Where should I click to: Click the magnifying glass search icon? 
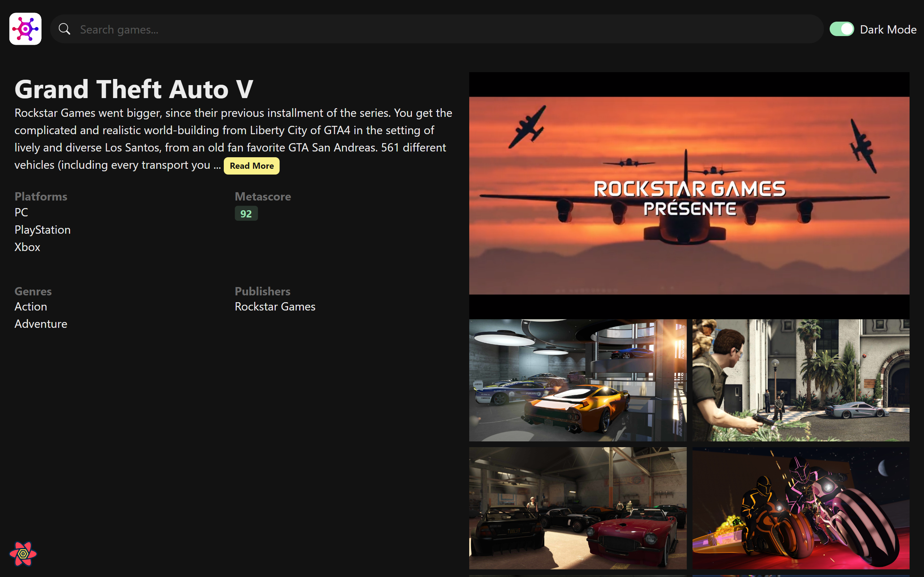coord(65,29)
